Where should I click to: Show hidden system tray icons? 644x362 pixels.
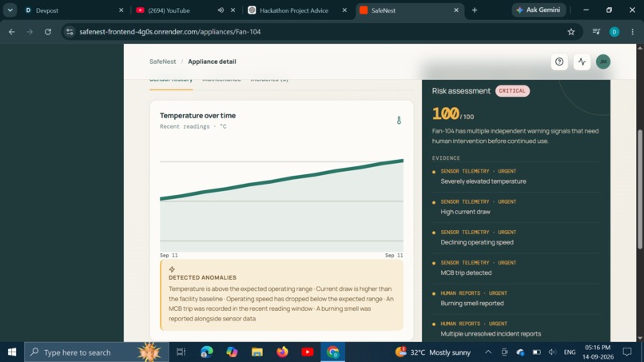488,352
